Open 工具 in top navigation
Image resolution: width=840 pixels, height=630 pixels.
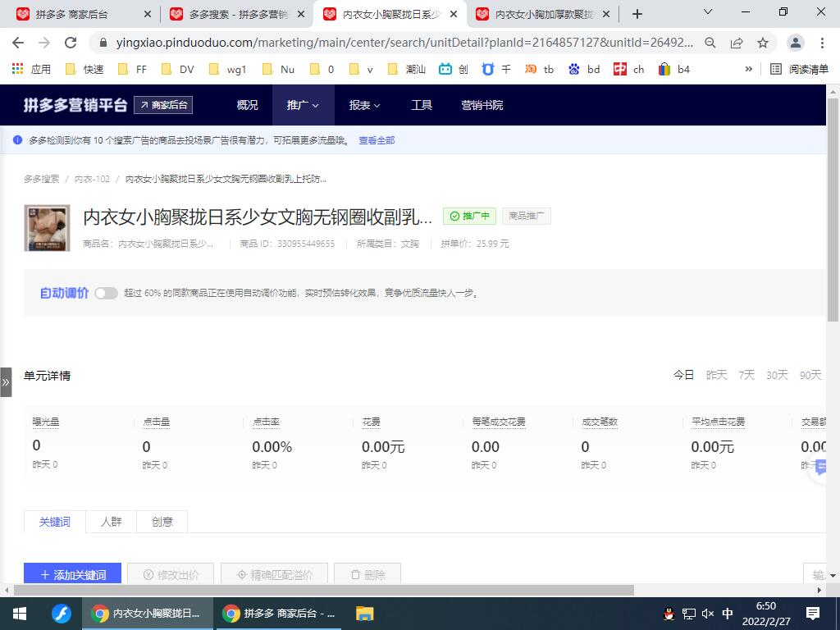(422, 105)
